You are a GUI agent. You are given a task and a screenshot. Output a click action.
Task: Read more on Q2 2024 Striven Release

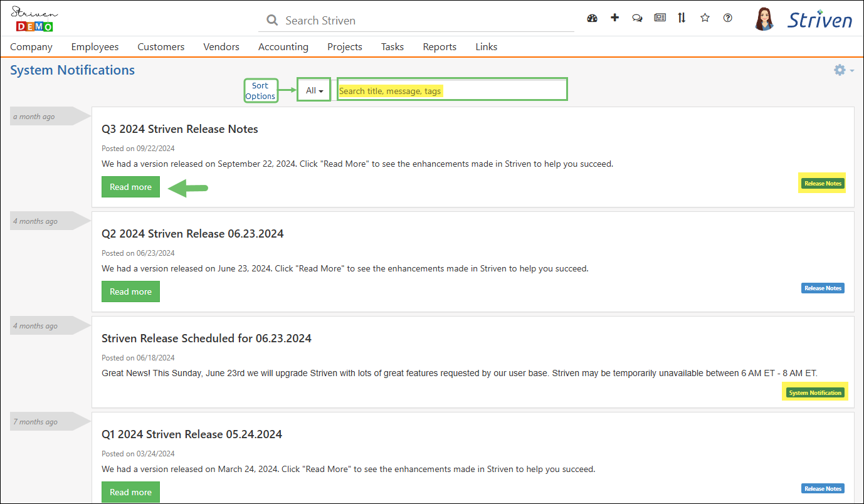click(130, 291)
